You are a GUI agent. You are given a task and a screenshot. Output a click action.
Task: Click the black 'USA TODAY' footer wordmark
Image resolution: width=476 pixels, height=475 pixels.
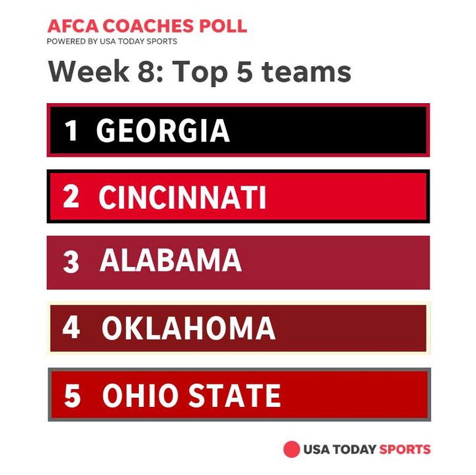pyautogui.click(x=340, y=449)
